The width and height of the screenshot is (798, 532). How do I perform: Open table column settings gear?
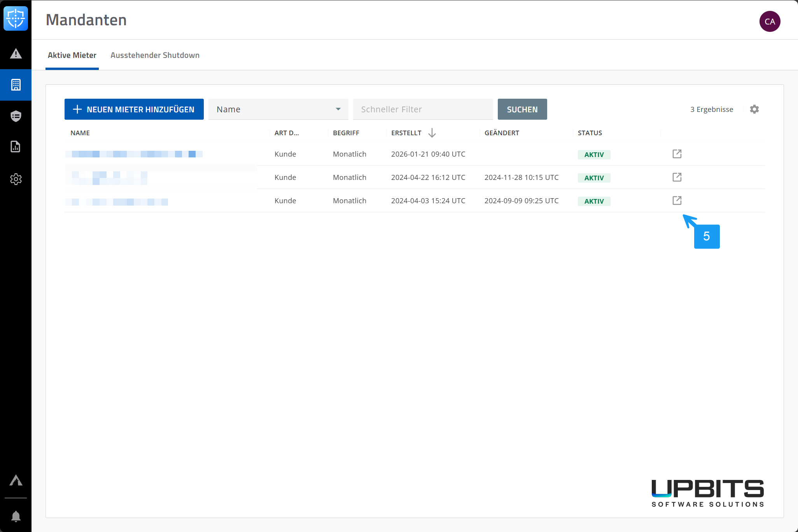pos(754,109)
